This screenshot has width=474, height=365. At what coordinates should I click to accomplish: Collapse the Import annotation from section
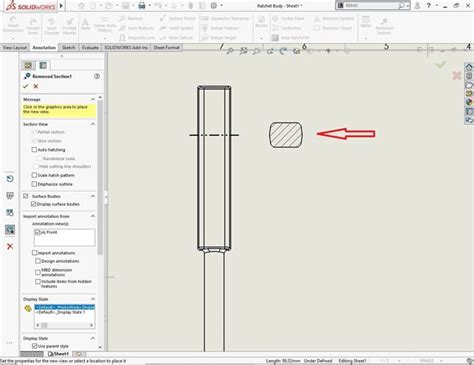[x=93, y=216]
